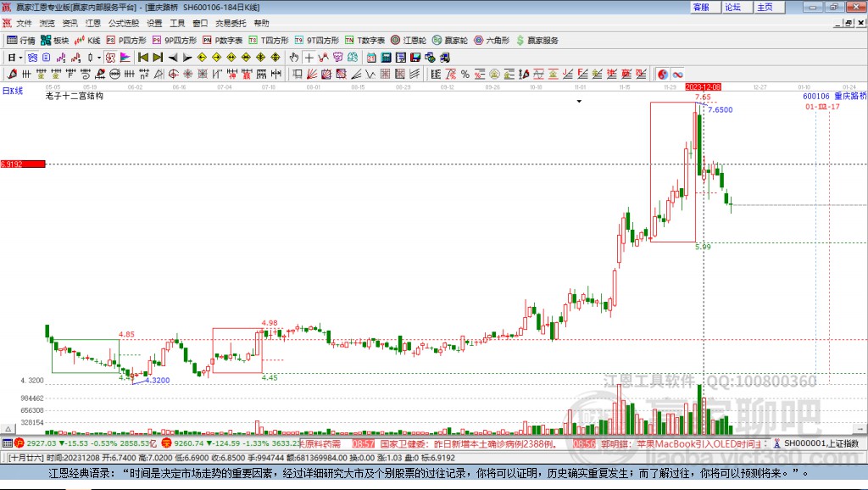Open the P四方形 tool
The height and width of the screenshot is (490, 868).
tap(126, 41)
